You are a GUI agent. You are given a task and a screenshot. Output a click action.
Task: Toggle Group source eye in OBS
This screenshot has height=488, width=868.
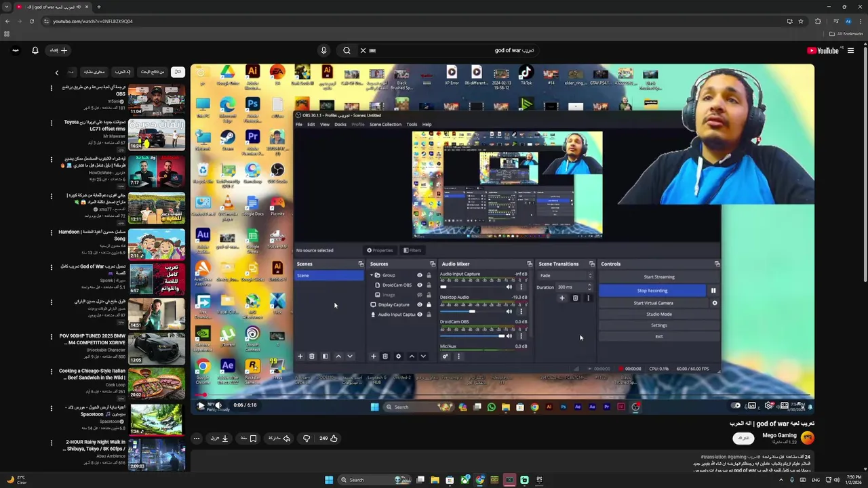(419, 275)
